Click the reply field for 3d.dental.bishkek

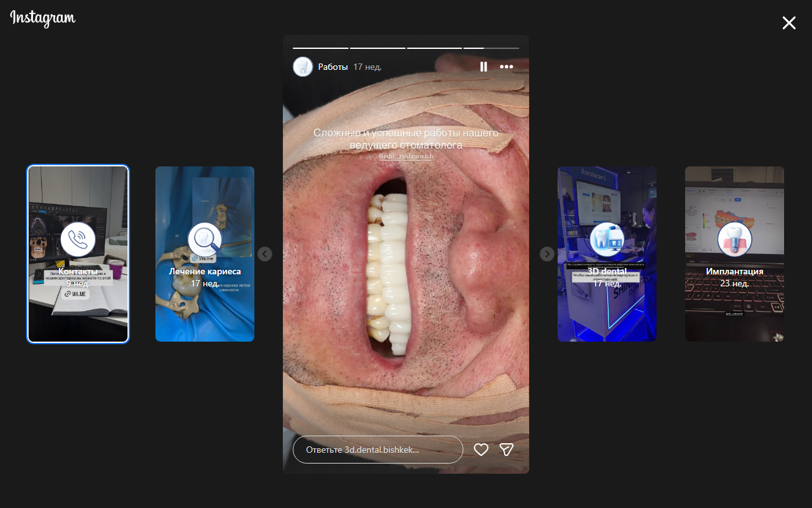(x=377, y=450)
